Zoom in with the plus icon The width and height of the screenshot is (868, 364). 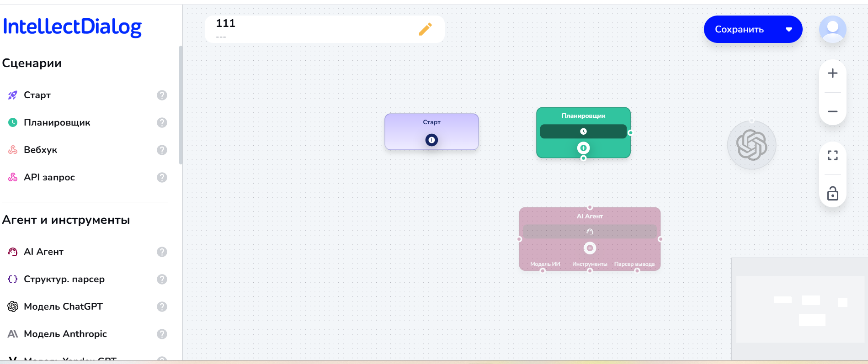(832, 73)
